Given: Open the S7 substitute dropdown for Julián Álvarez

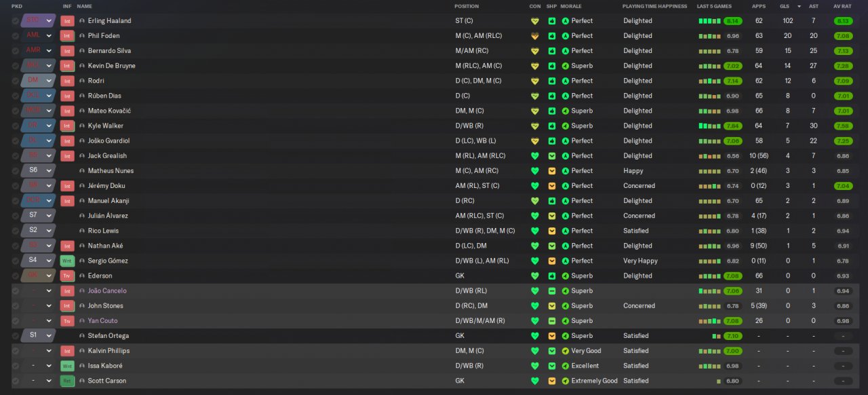Looking at the screenshot, I should tap(39, 216).
